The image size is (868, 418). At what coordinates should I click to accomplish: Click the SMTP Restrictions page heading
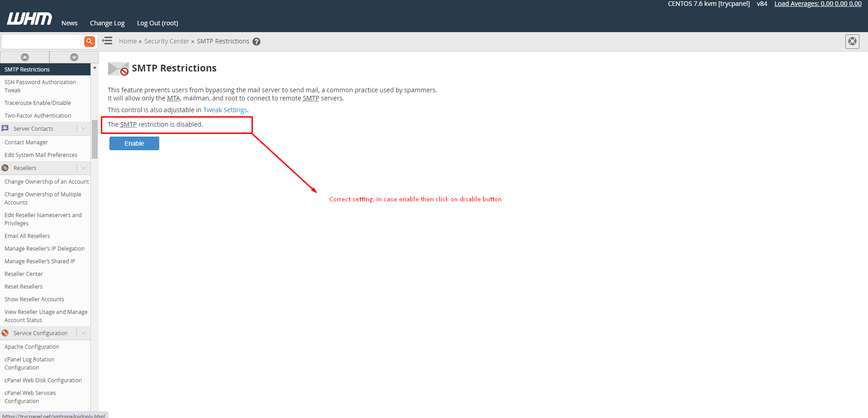tap(174, 68)
